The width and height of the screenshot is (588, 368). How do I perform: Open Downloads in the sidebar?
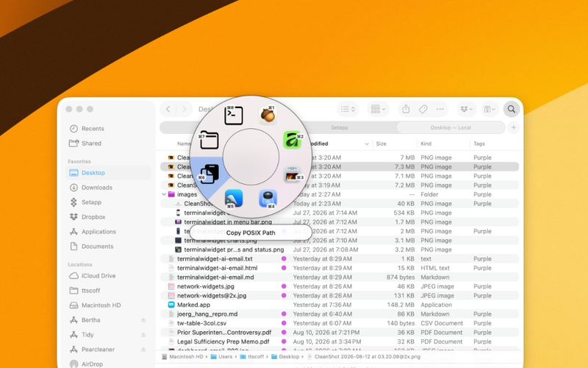point(108,188)
